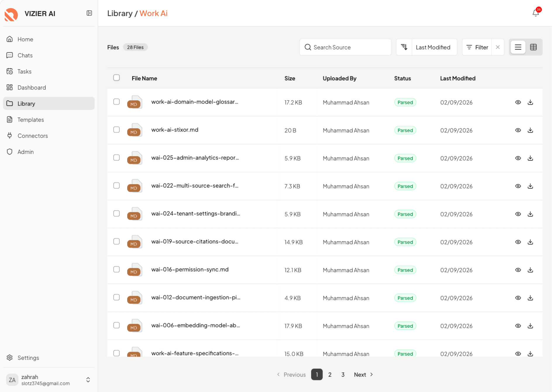Open Dashboard in the sidebar
553x392 pixels.
(x=49, y=87)
